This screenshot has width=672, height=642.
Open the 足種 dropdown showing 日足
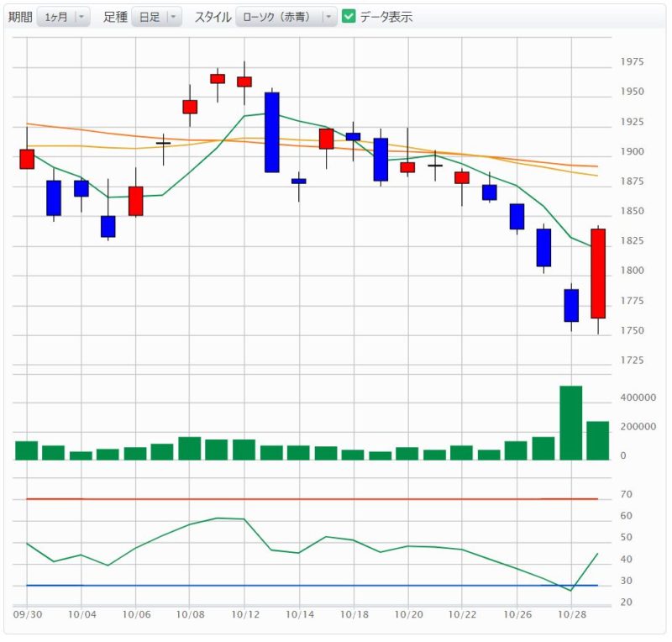click(x=156, y=17)
